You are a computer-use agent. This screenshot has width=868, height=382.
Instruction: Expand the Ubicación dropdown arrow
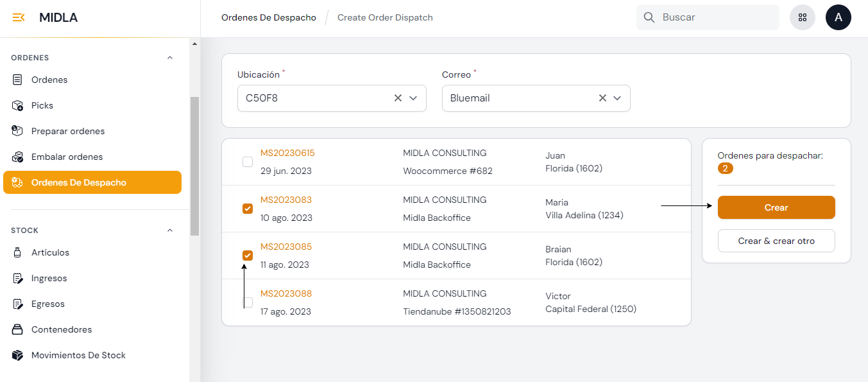[x=413, y=98]
